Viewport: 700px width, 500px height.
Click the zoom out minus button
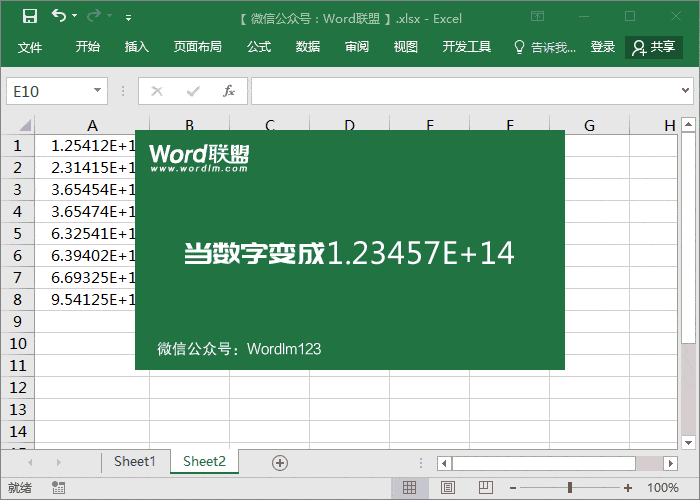click(513, 488)
